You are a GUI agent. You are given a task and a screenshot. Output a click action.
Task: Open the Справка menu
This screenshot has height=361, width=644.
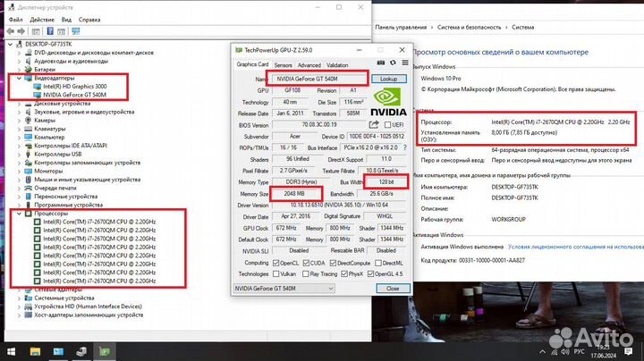click(89, 20)
